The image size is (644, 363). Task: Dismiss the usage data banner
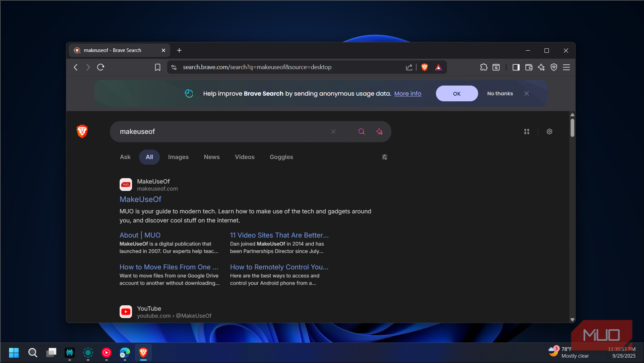(x=527, y=94)
